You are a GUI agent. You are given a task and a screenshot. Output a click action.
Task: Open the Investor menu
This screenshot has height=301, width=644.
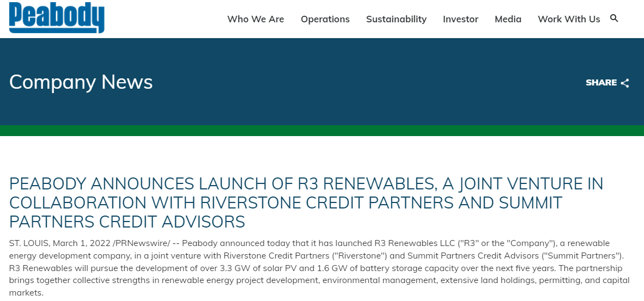pyautogui.click(x=460, y=19)
